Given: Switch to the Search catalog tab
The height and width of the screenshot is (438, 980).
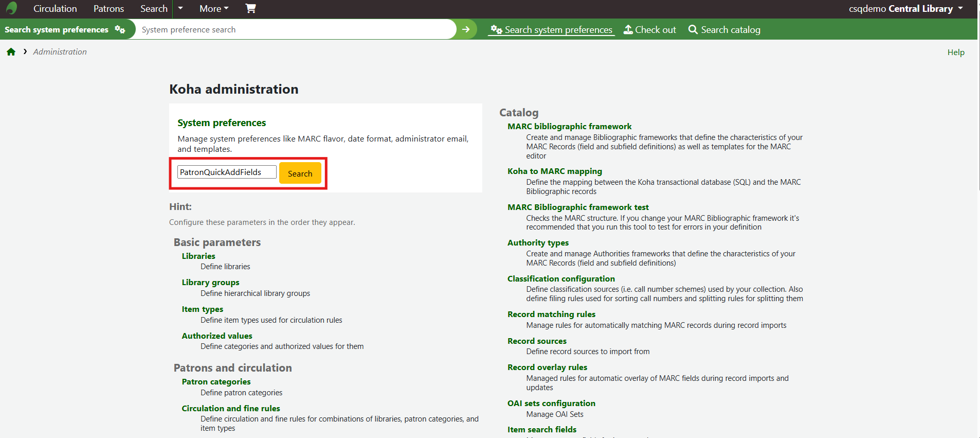Looking at the screenshot, I should point(724,30).
